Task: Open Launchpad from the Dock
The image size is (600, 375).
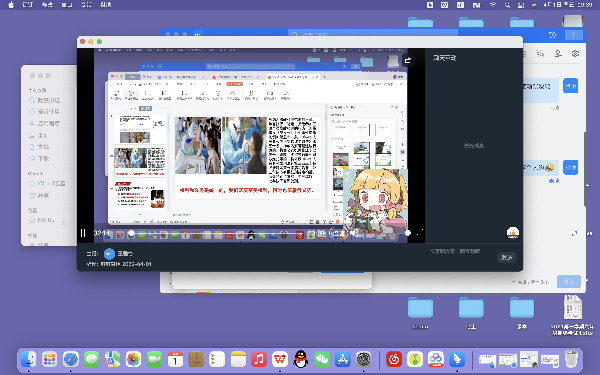Action: (49, 359)
